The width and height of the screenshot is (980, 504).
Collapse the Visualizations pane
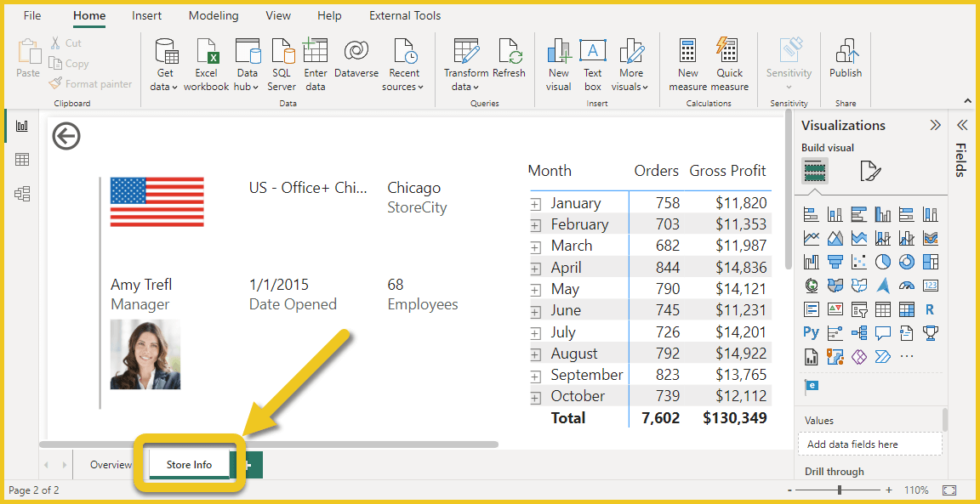[935, 126]
